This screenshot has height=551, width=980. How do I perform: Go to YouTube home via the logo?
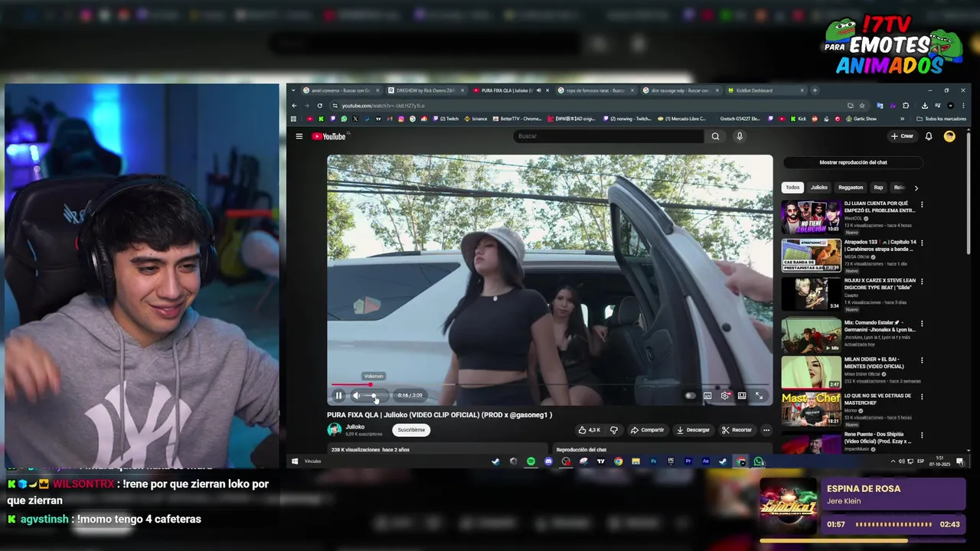click(328, 136)
